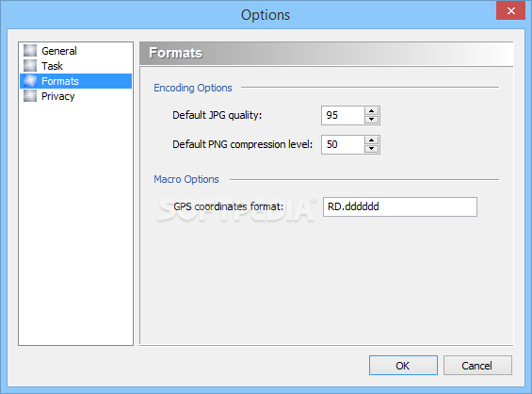532x394 pixels.
Task: Increase Default JPG quality with up arrow
Action: click(x=372, y=111)
